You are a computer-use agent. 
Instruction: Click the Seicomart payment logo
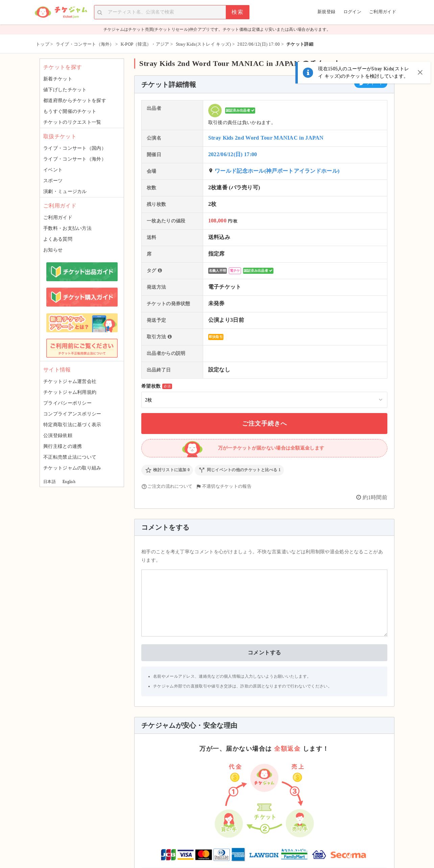[348, 855]
